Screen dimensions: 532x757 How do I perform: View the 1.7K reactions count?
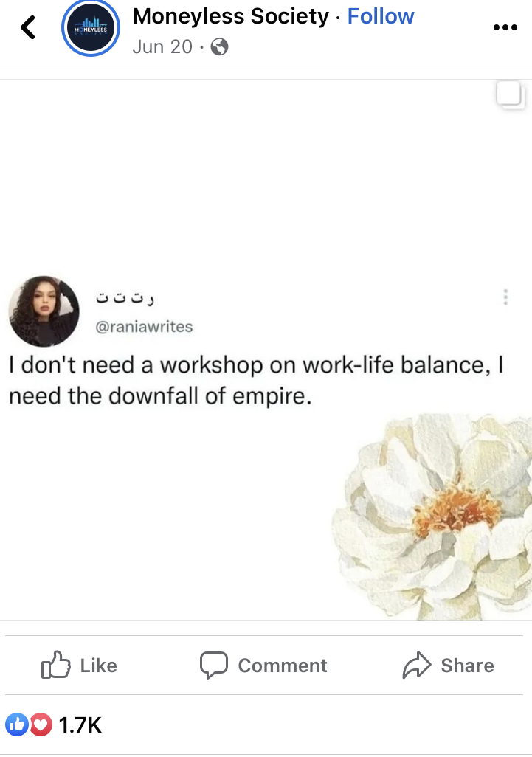point(80,725)
